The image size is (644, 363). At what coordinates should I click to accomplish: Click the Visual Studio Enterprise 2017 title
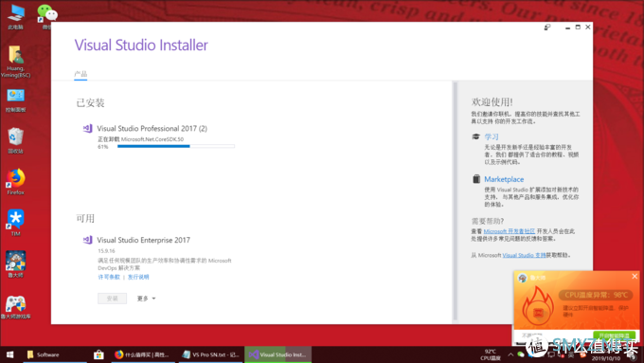pyautogui.click(x=143, y=240)
